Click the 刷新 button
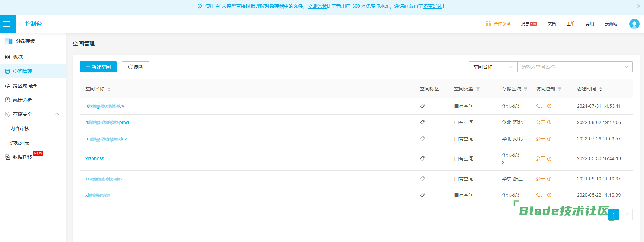 [136, 67]
